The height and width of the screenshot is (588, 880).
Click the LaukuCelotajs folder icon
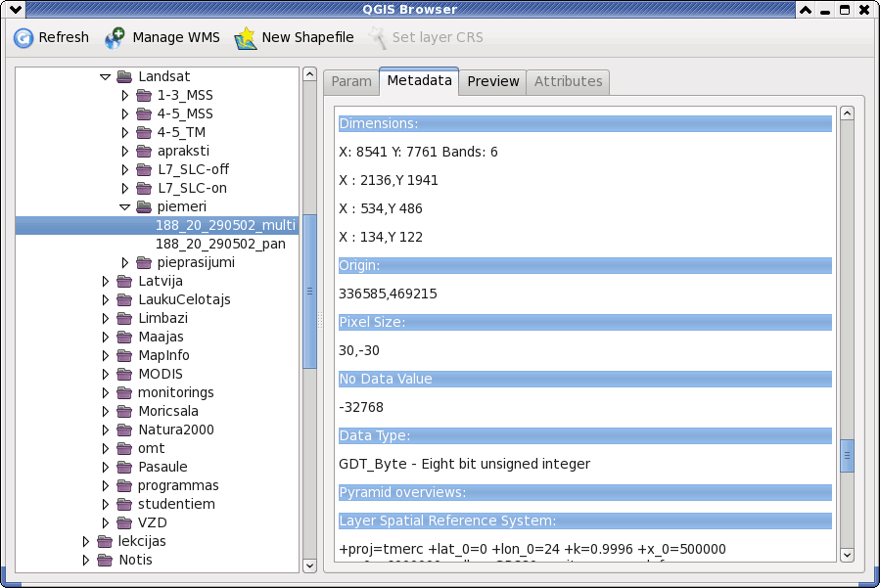[x=124, y=299]
